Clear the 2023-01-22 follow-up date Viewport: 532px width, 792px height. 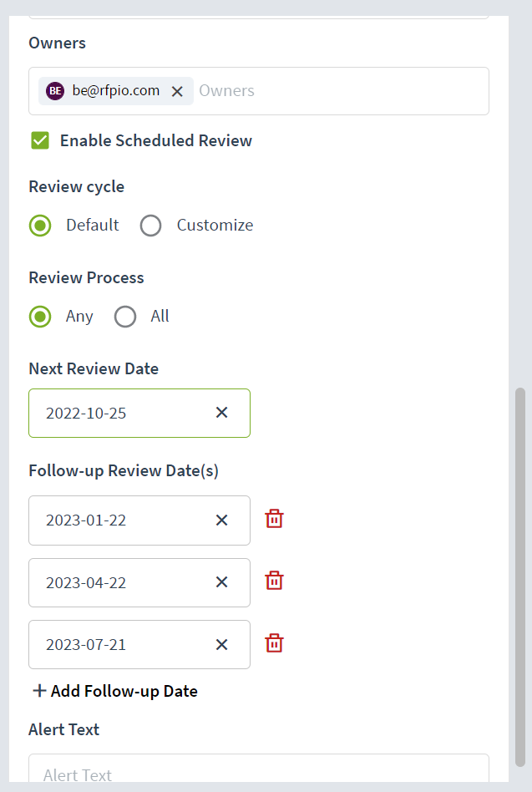click(x=221, y=520)
